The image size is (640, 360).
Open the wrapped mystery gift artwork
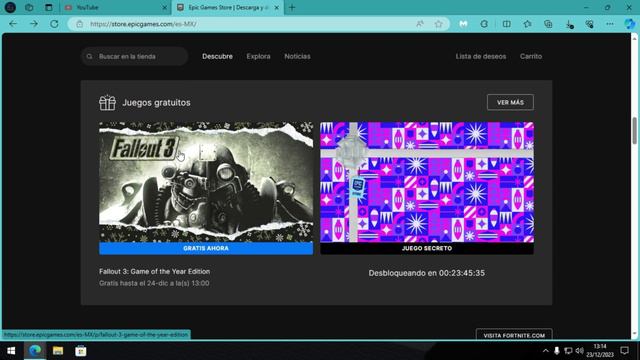pyautogui.click(x=427, y=182)
